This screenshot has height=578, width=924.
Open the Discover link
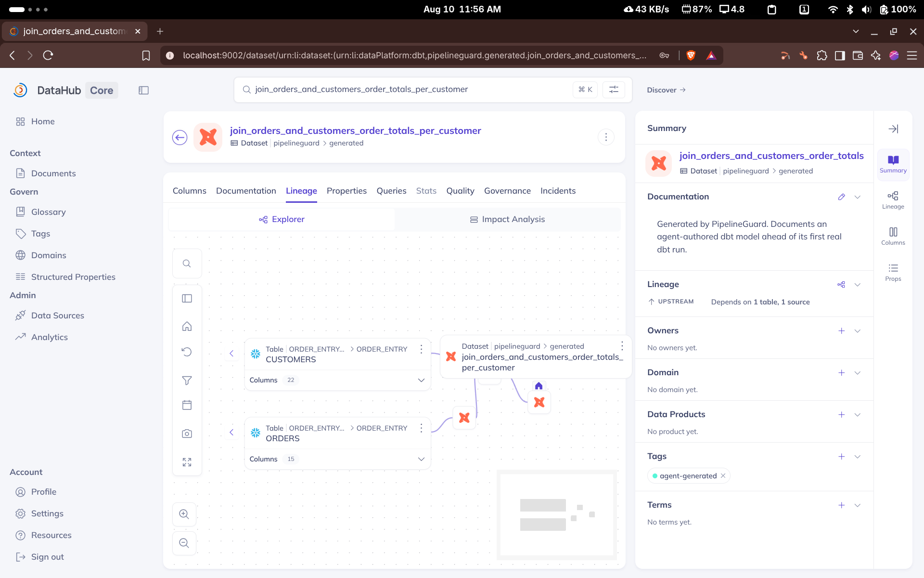(666, 90)
